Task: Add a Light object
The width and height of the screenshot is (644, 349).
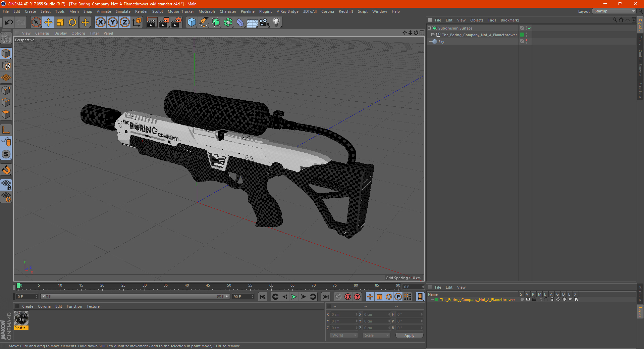Action: pos(276,22)
